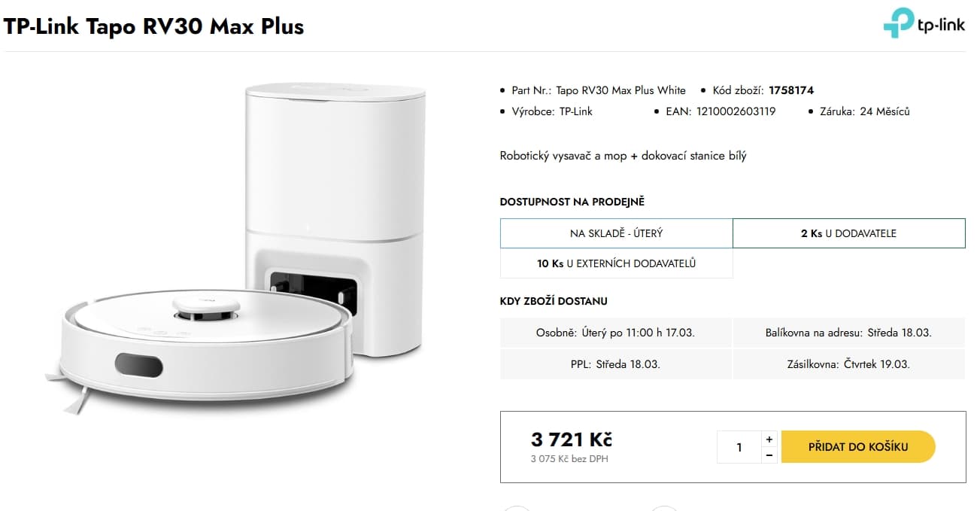Click the TP-Link logo
Screen dimensions: 980x511
[924, 24]
